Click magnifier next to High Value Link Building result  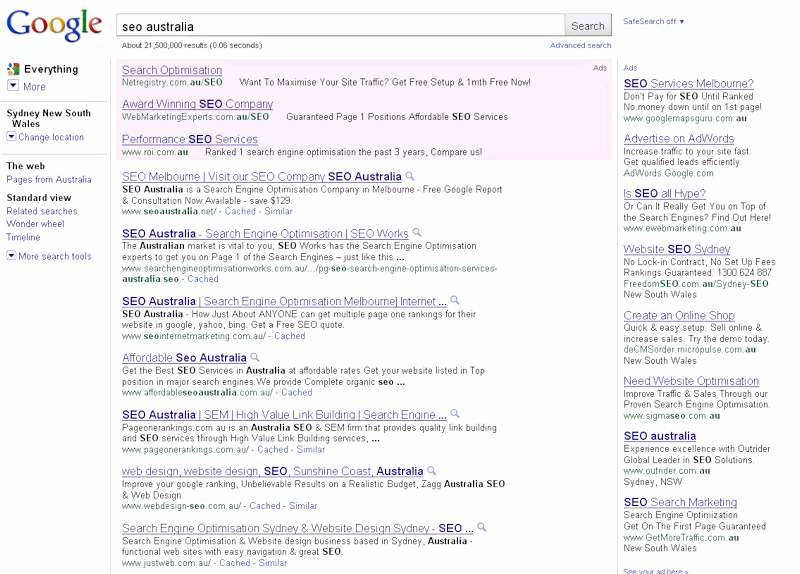[455, 414]
